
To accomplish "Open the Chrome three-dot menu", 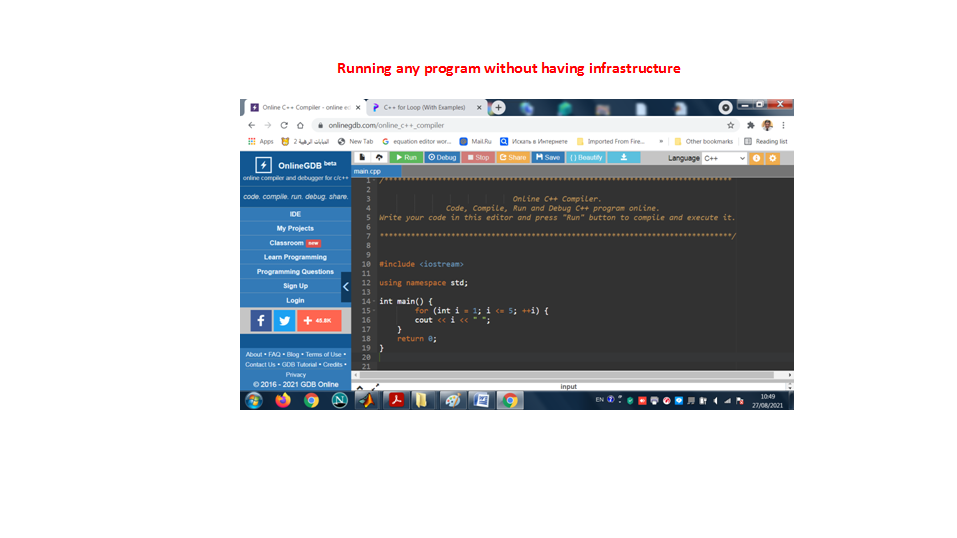I will point(783,125).
